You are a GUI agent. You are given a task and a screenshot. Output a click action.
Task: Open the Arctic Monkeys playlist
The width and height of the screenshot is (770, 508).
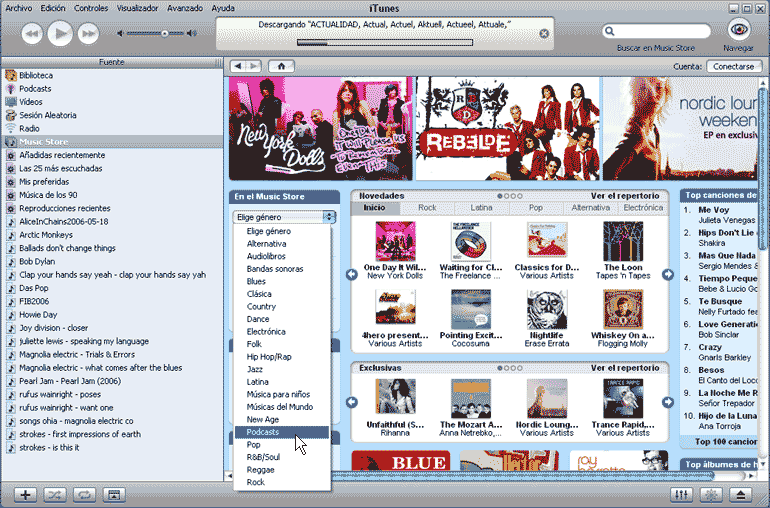(112, 235)
